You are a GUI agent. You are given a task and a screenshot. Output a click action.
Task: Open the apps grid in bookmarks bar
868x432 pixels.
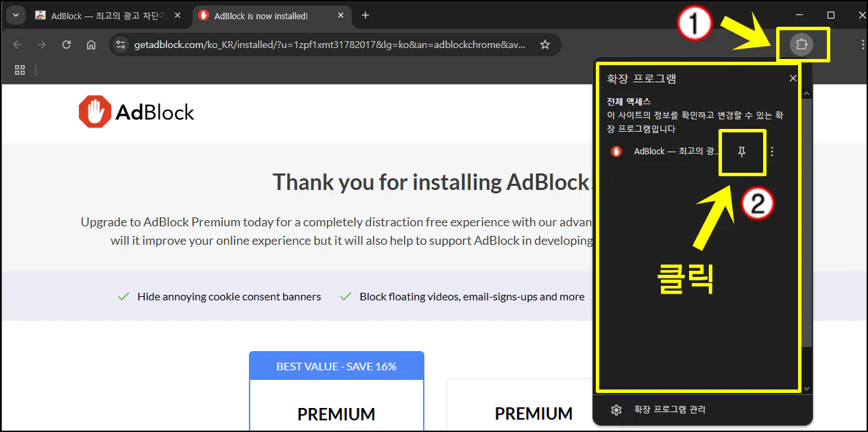20,70
